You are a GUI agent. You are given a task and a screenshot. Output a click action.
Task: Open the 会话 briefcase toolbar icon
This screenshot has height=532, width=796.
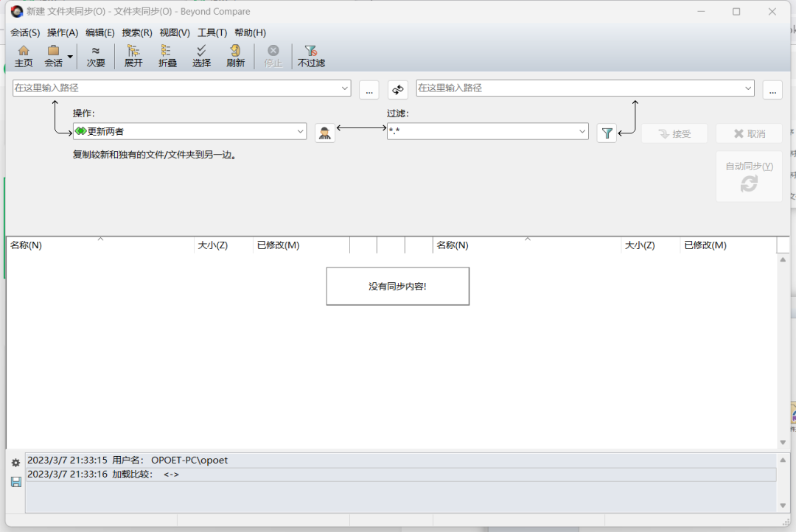53,56
